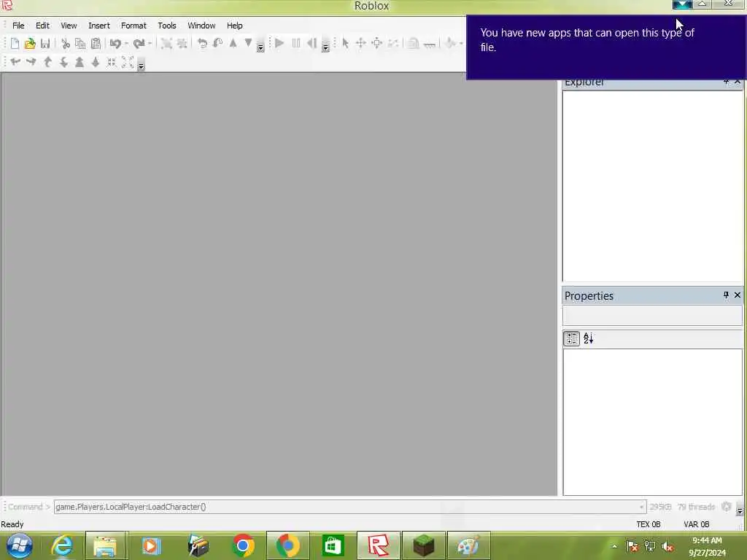Expand the overflow options after Move Down
The height and width of the screenshot is (560, 747).
260,47
